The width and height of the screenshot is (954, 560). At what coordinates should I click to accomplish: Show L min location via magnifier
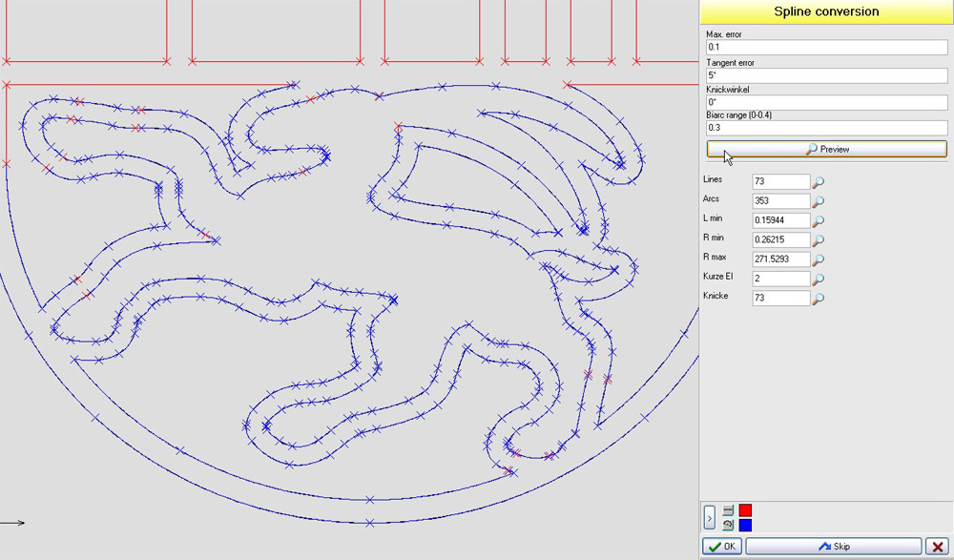pos(819,220)
